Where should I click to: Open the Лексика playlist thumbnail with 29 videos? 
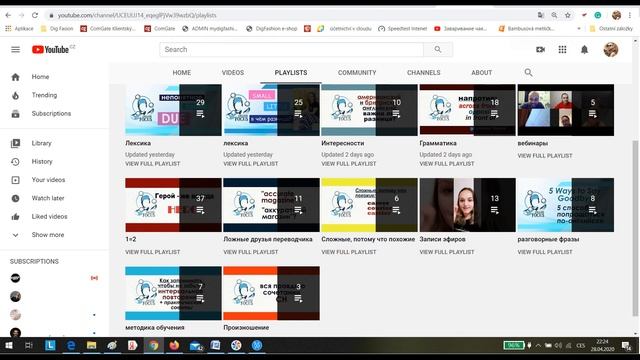click(x=173, y=110)
